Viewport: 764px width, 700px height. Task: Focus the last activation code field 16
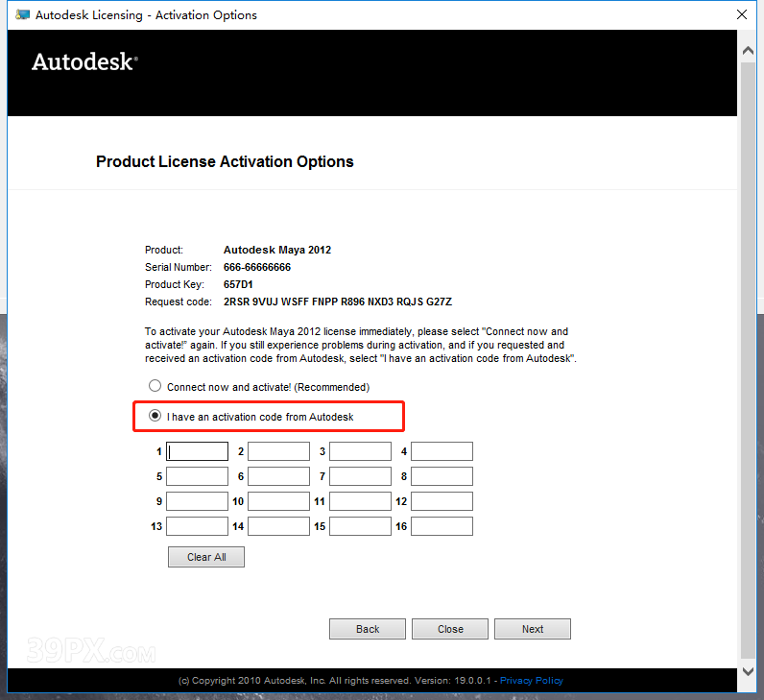click(442, 526)
